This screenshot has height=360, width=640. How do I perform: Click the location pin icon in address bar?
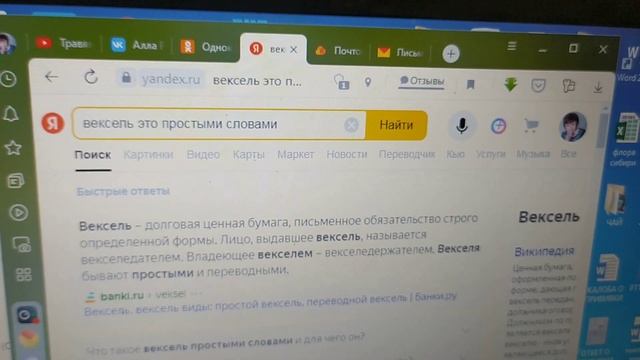[x=368, y=82]
